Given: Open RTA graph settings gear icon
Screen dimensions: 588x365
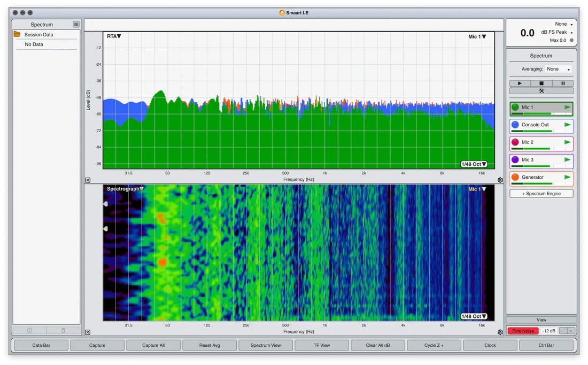Looking at the screenshot, I should [x=500, y=180].
